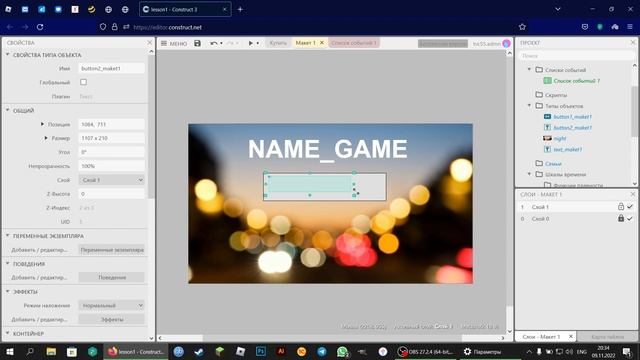This screenshot has height=360, width=640.
Task: Select the teal button object on canvas
Action: (309, 184)
